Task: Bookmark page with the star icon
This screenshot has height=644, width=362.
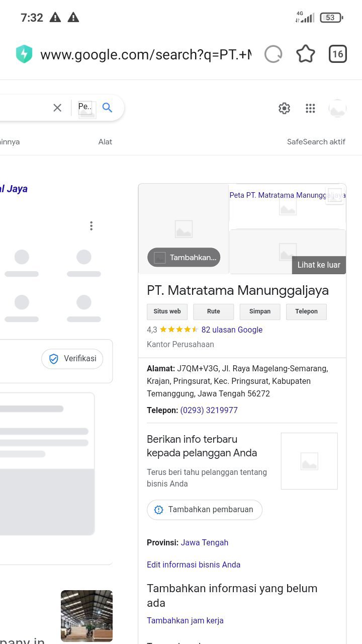Action: [x=306, y=54]
